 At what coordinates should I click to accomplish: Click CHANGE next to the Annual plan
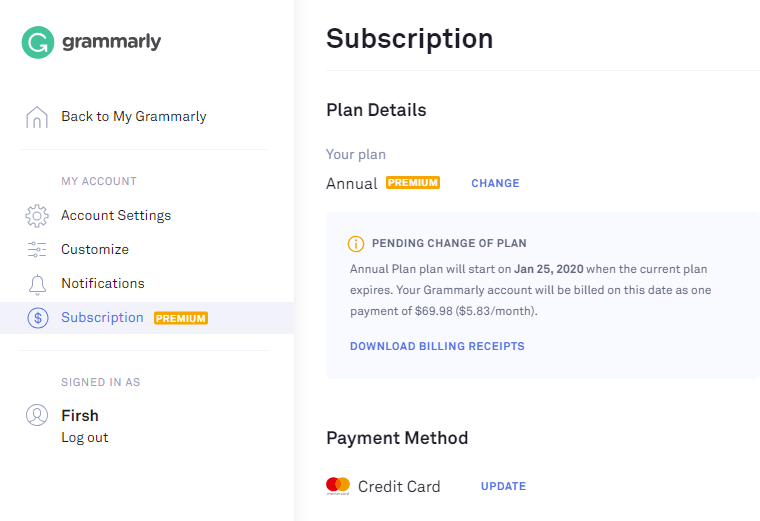click(x=495, y=183)
